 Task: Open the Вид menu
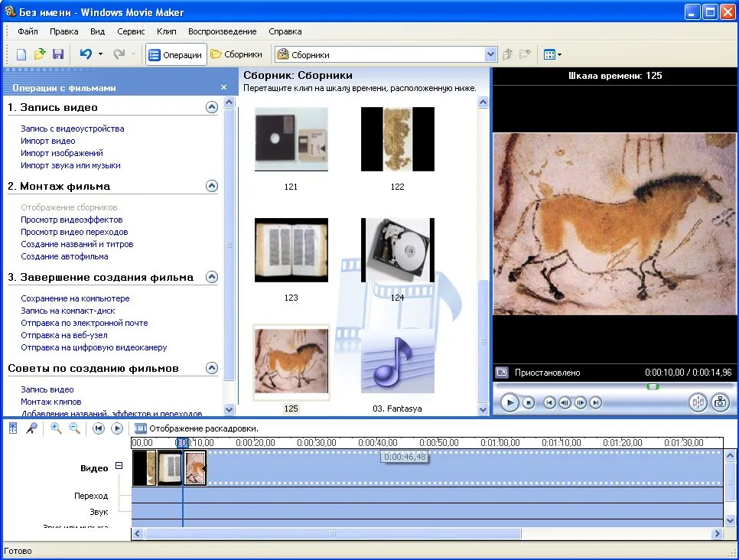98,31
